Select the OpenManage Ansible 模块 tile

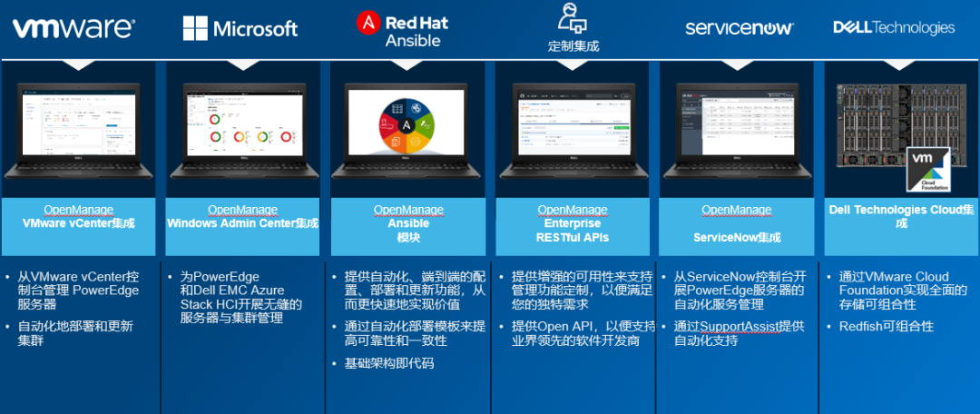pyautogui.click(x=407, y=227)
